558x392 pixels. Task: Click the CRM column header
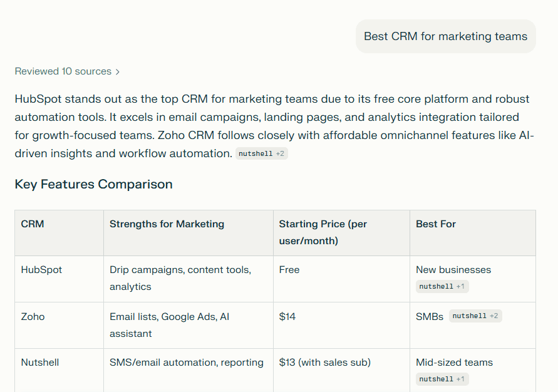coord(33,224)
